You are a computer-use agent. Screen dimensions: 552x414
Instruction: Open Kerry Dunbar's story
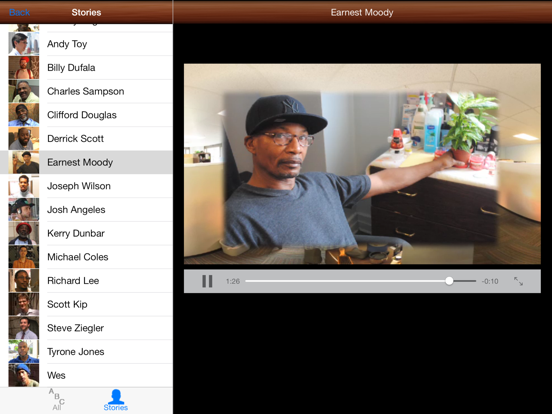pyautogui.click(x=86, y=233)
